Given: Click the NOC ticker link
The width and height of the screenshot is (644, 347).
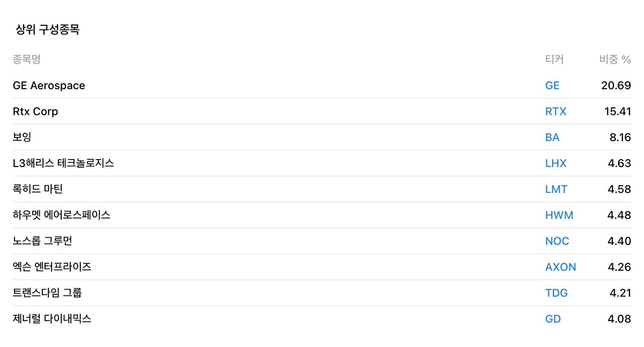Looking at the screenshot, I should [557, 241].
